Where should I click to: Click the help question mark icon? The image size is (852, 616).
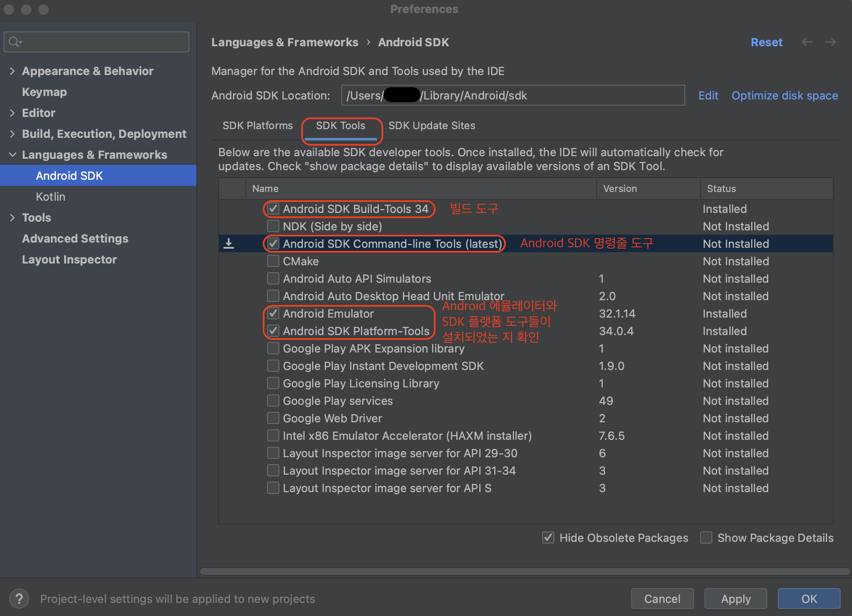[x=19, y=599]
